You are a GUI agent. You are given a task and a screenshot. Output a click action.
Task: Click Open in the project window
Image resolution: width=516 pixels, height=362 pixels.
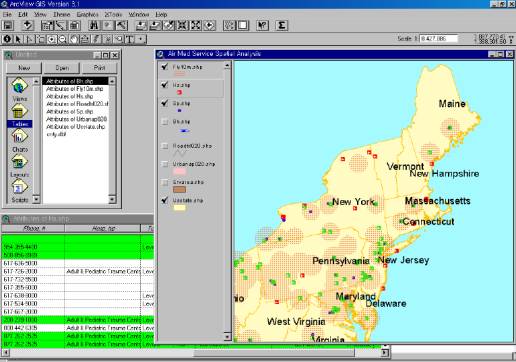click(62, 68)
